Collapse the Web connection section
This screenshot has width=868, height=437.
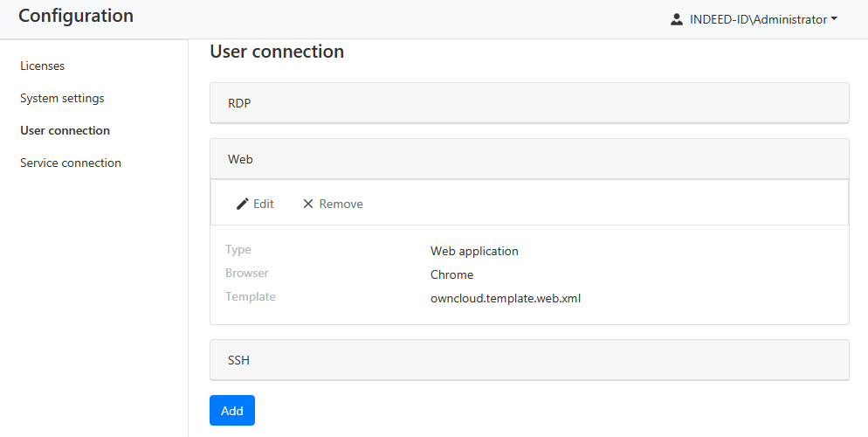(529, 159)
